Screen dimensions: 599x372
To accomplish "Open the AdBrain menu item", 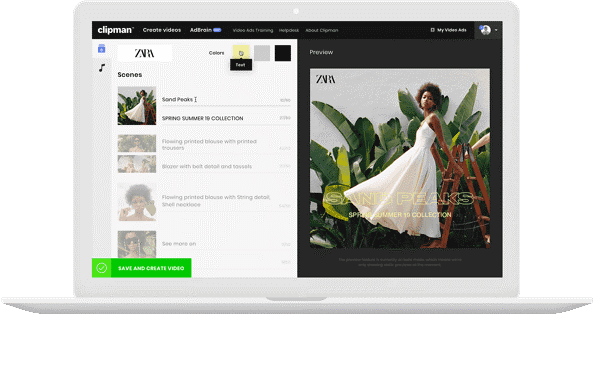I will 206,30.
